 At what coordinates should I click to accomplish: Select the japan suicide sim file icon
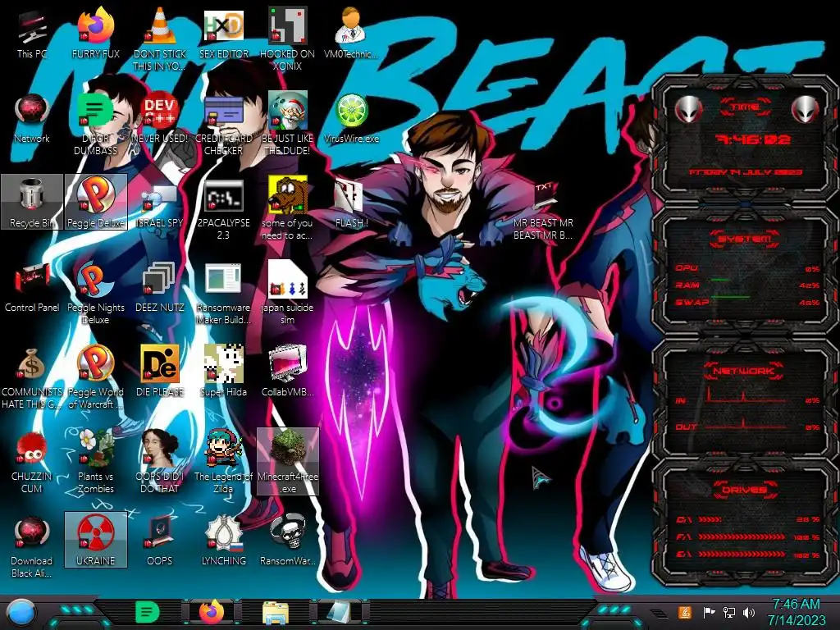tap(288, 293)
